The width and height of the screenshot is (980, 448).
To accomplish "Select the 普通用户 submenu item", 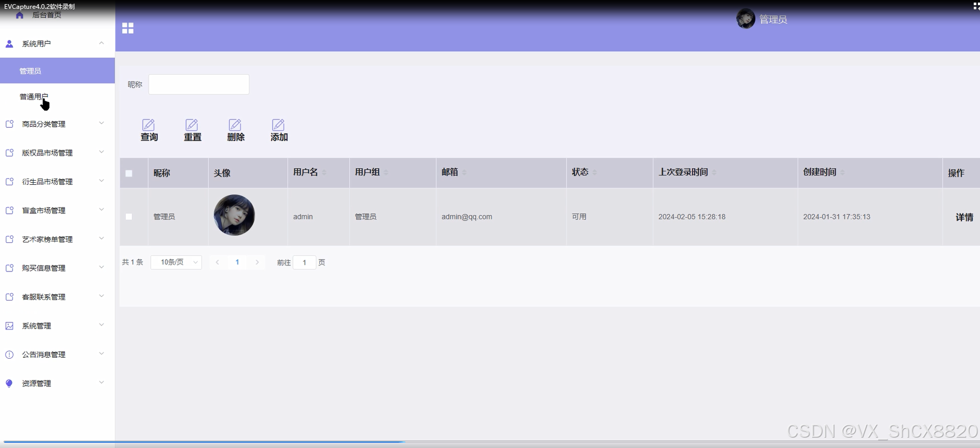I will pyautogui.click(x=57, y=97).
